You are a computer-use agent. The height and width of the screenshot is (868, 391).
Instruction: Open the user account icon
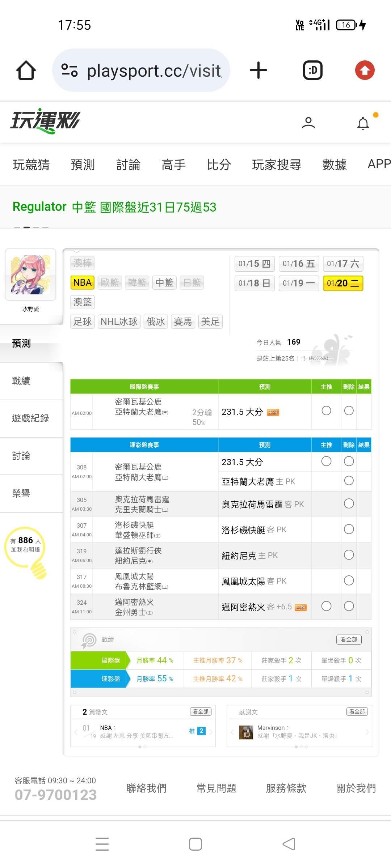click(308, 123)
